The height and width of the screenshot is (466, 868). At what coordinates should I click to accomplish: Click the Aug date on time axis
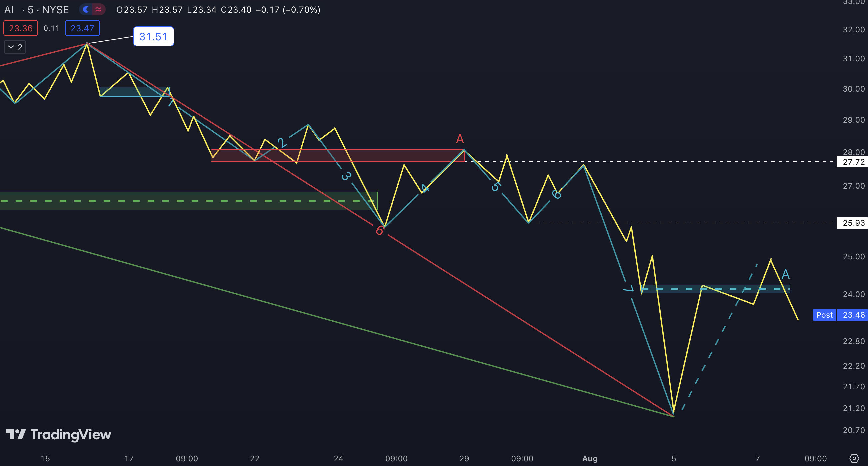590,458
